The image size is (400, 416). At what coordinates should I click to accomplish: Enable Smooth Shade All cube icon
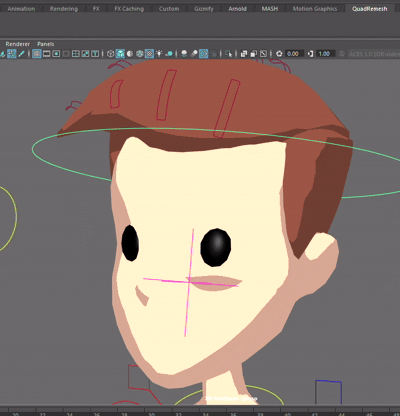120,54
